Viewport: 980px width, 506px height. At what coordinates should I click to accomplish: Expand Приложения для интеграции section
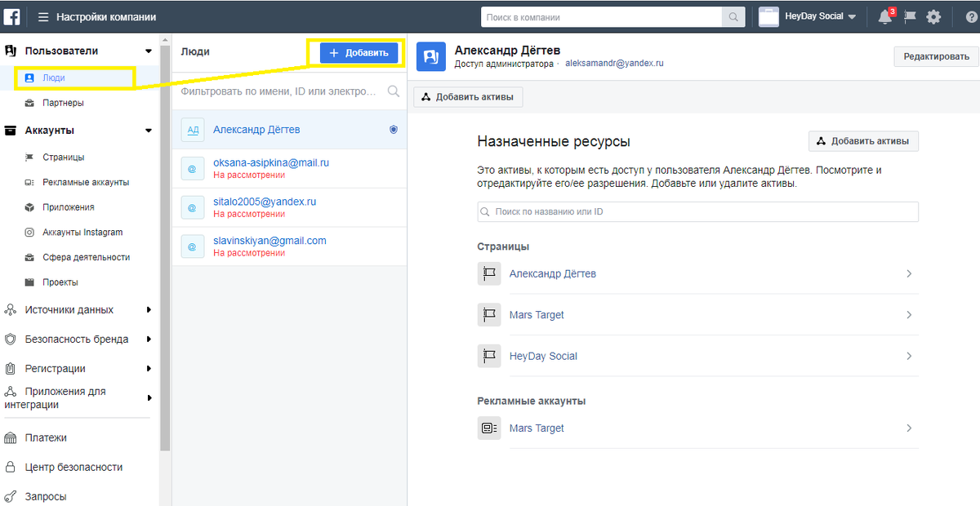(149, 398)
